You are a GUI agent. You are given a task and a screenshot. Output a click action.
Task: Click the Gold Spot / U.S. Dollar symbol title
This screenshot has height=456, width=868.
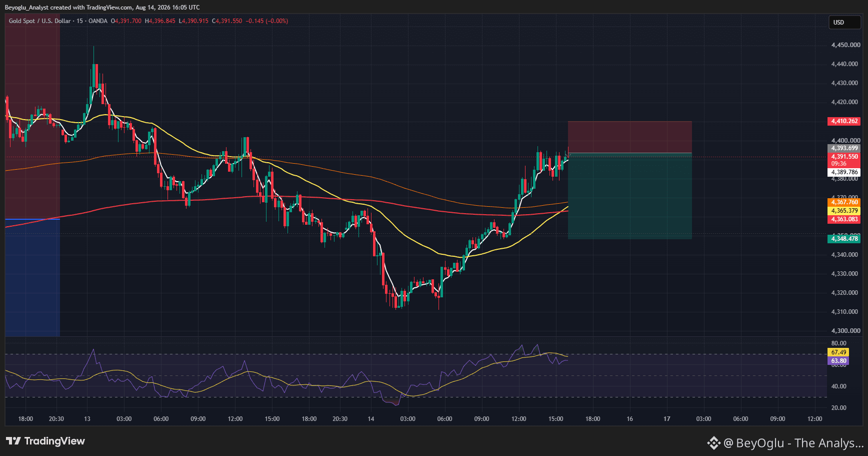[x=39, y=21]
